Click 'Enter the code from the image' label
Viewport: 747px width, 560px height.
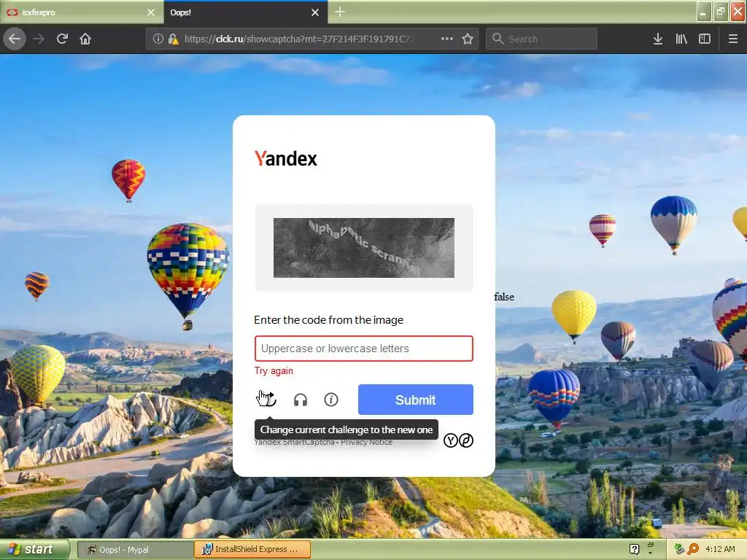(329, 320)
